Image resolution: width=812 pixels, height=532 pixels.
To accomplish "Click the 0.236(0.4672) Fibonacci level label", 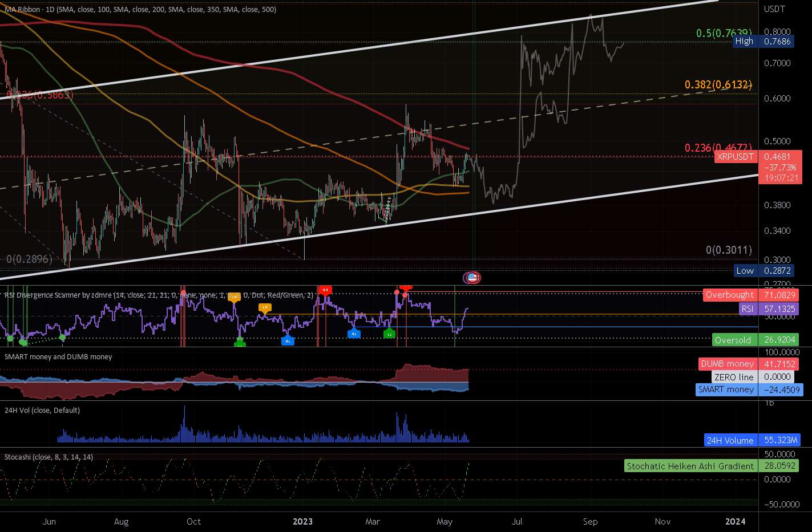I will pos(718,148).
